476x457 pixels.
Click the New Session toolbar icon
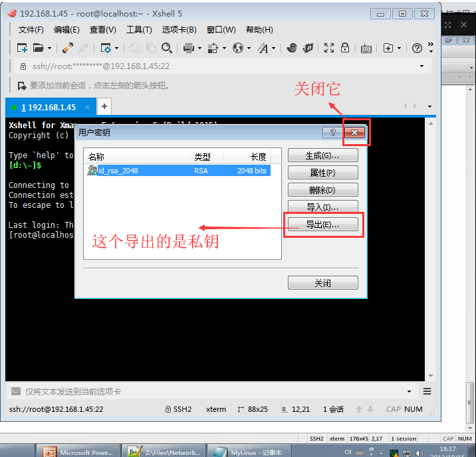coord(22,48)
